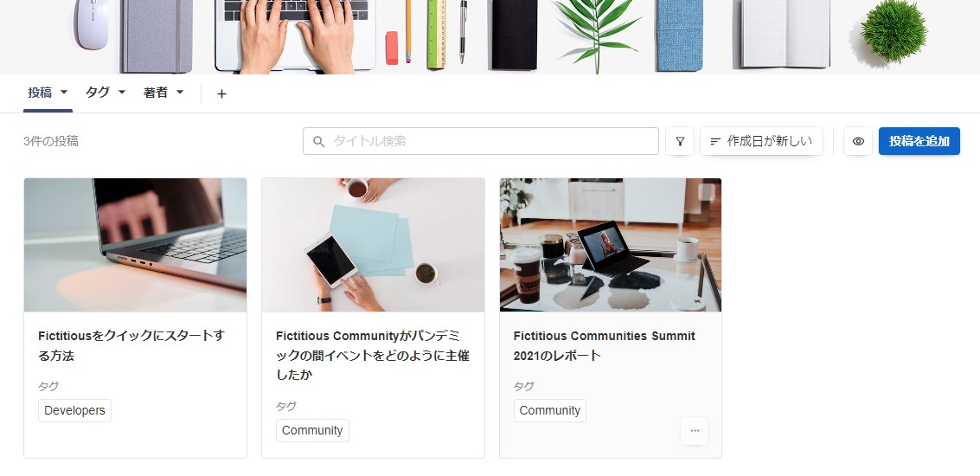The image size is (980, 476).
Task: Toggle the eye preview icon
Action: 858,141
